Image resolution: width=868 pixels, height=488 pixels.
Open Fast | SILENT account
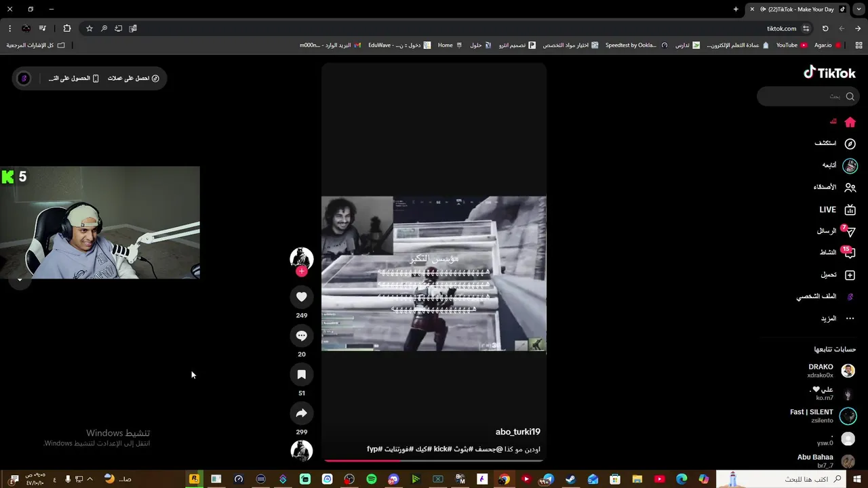pos(823,415)
